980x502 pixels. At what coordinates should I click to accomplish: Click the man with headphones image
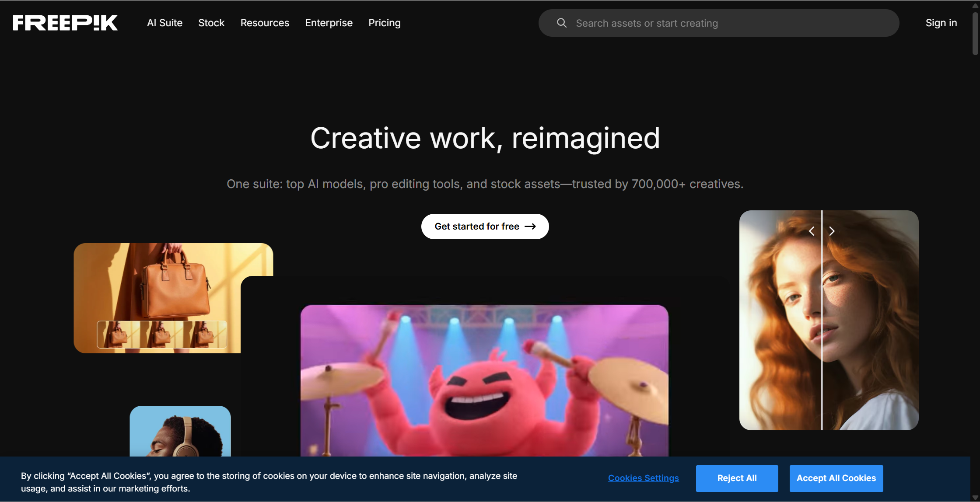point(180,431)
